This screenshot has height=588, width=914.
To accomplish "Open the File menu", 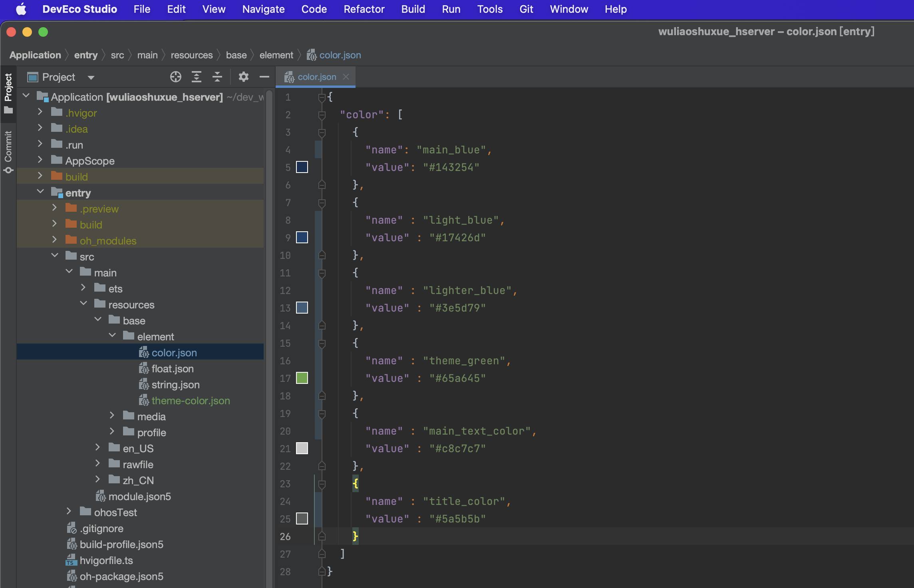I will tap(142, 9).
